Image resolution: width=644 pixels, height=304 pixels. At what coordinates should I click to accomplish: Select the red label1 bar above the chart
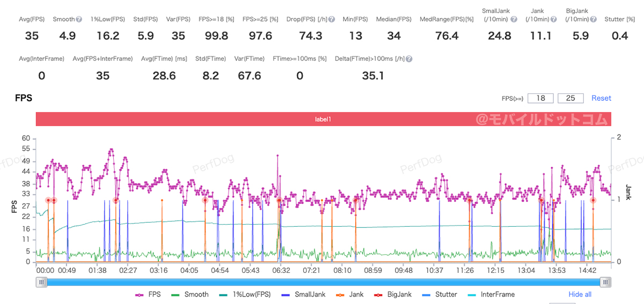323,119
